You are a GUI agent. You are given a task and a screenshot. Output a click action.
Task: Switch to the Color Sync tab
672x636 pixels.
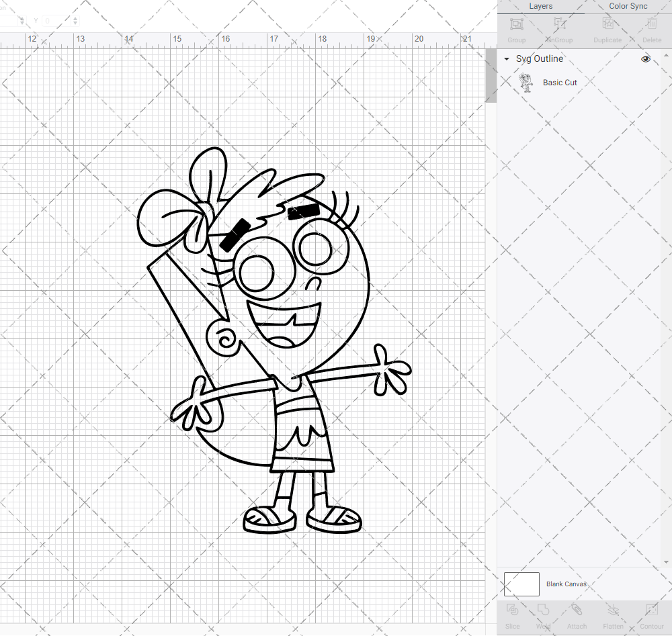coord(628,6)
